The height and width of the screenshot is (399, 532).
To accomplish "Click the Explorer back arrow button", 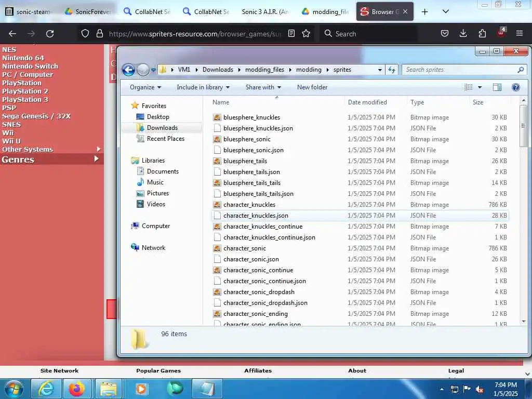I will [129, 70].
